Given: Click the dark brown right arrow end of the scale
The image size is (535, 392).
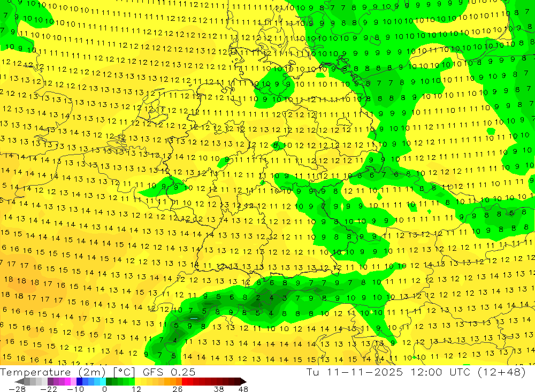Looking at the screenshot, I should 243,381.
